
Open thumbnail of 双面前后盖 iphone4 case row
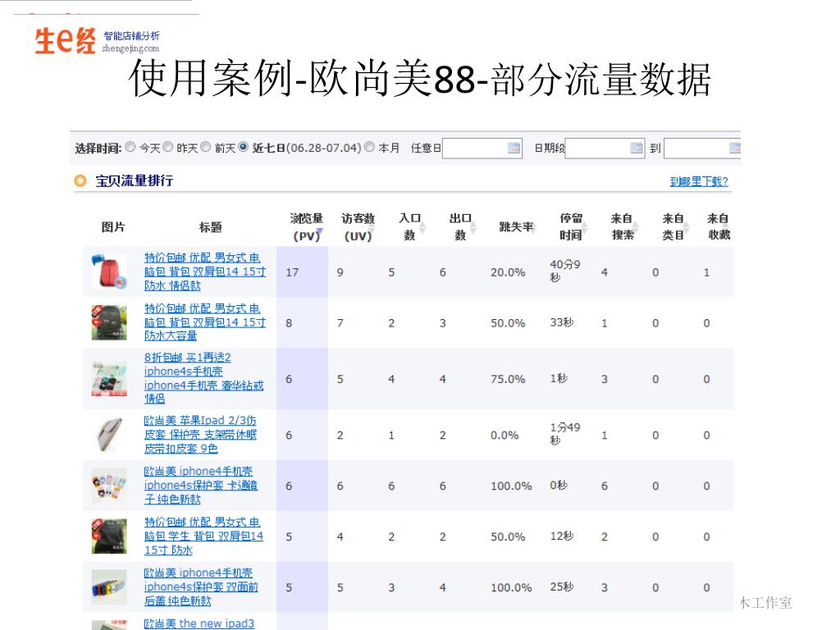(x=109, y=587)
